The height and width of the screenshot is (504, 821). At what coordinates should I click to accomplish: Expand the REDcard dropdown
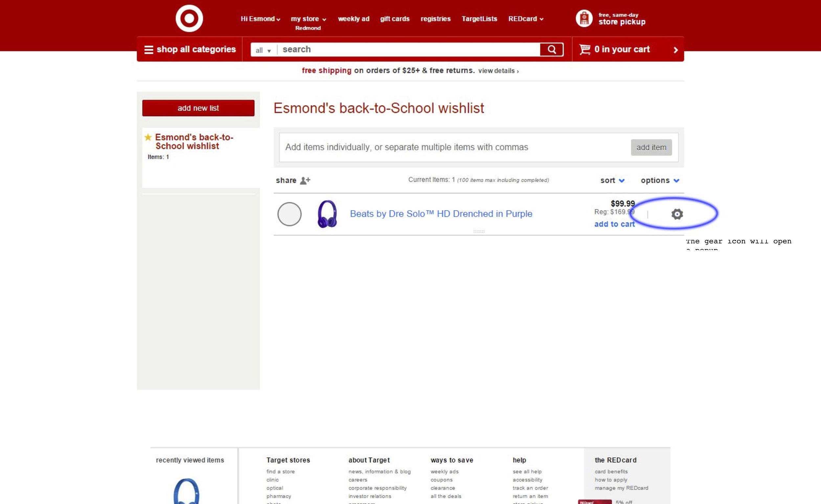coord(526,19)
